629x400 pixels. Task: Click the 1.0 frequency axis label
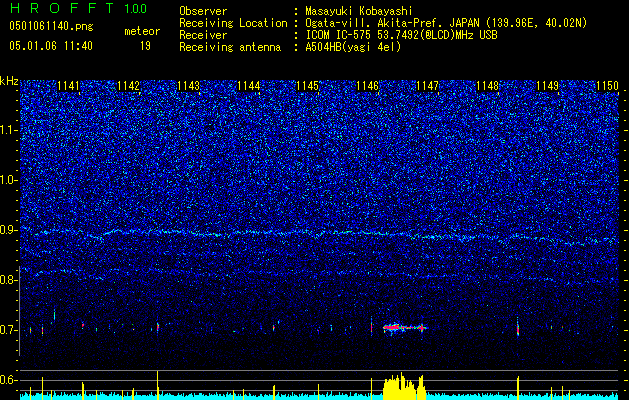click(9, 181)
